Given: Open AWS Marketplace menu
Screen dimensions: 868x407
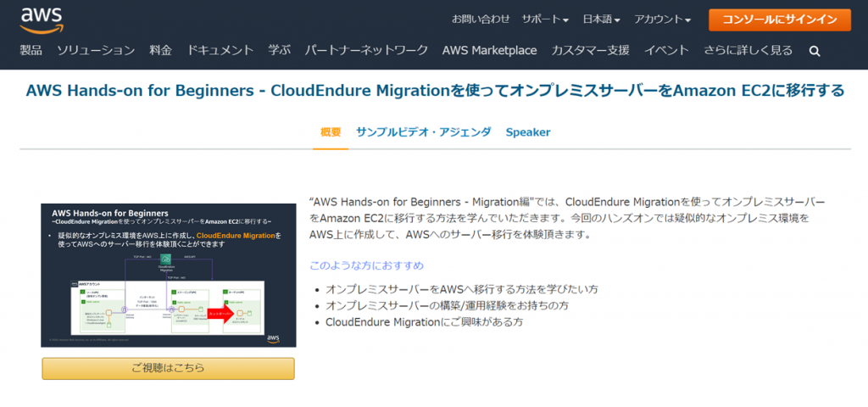Looking at the screenshot, I should [489, 50].
